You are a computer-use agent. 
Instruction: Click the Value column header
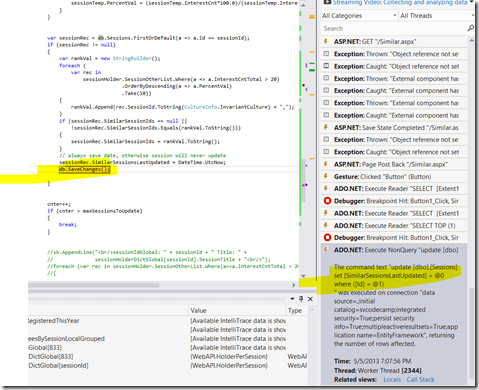pos(237,311)
